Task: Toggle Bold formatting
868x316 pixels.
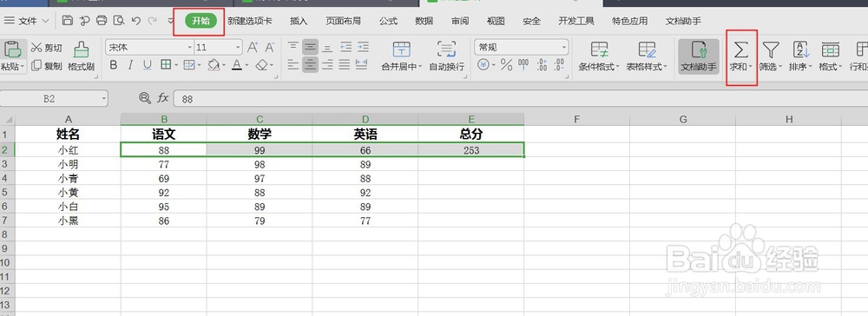Action: 114,65
